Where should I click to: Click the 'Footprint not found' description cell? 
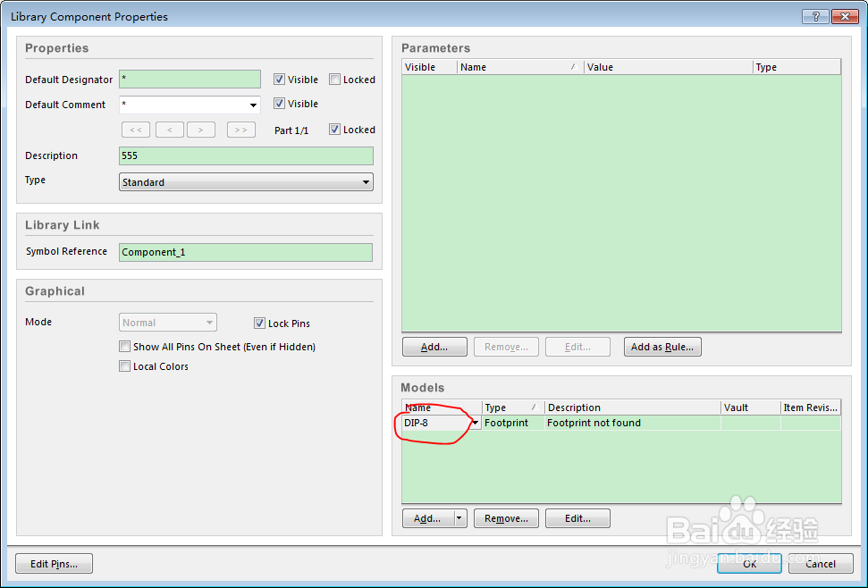tap(633, 423)
